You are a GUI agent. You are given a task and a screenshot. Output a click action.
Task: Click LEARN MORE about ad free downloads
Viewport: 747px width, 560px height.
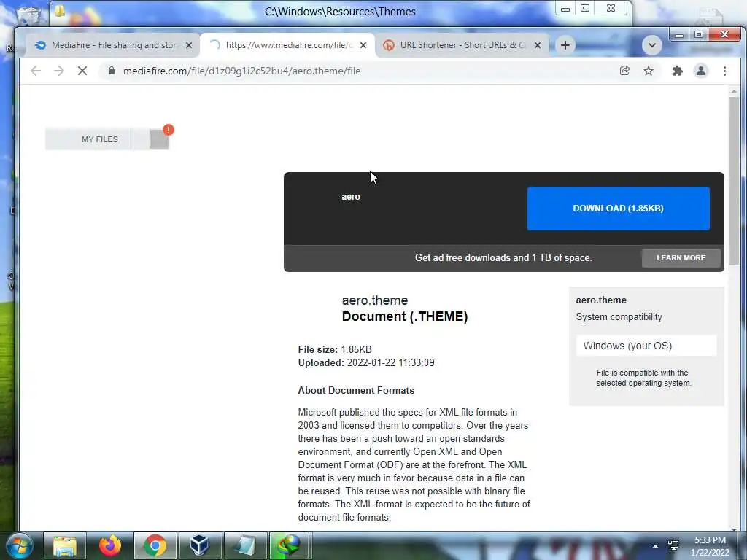pyautogui.click(x=681, y=257)
